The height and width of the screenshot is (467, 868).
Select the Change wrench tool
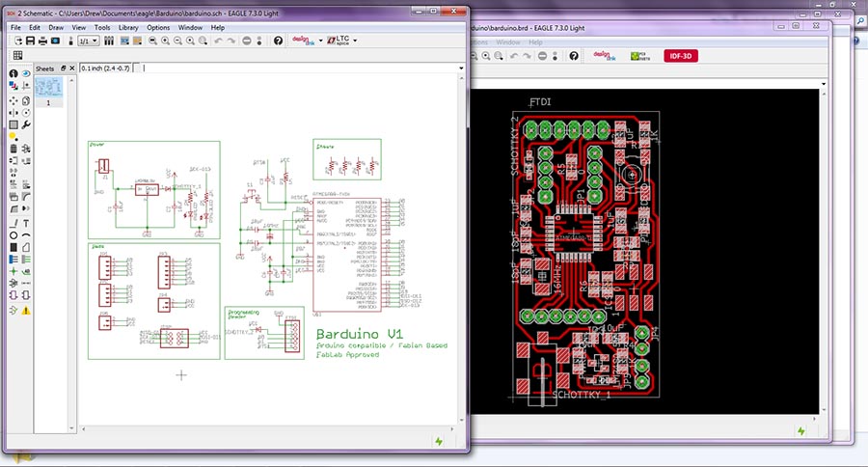(x=26, y=124)
